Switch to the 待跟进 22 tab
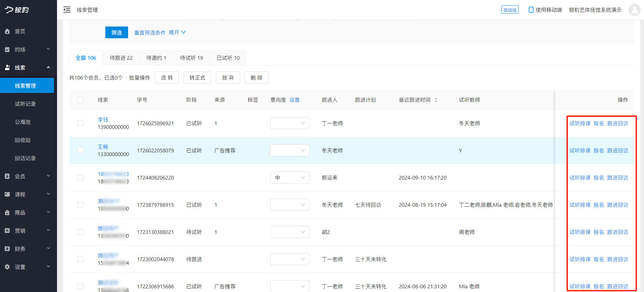Image resolution: width=644 pixels, height=292 pixels. pos(121,58)
